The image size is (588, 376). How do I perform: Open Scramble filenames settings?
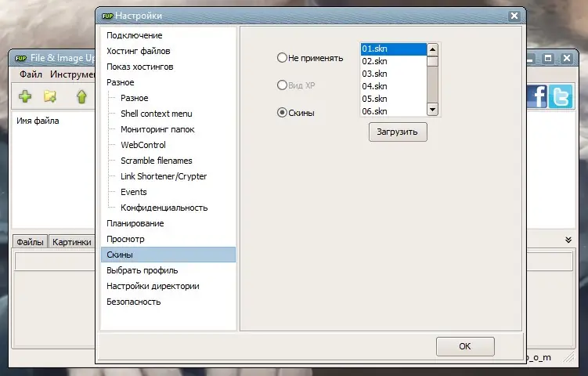coord(157,161)
